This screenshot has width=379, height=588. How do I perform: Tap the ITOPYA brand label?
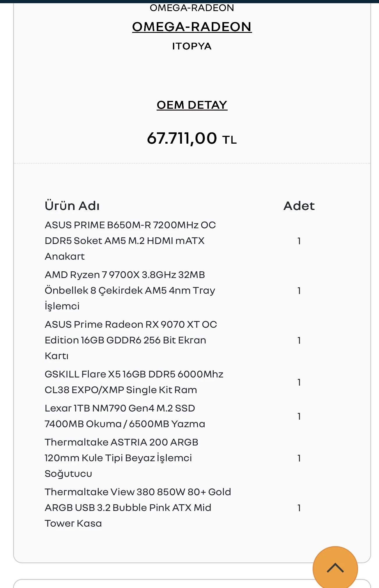(x=192, y=46)
